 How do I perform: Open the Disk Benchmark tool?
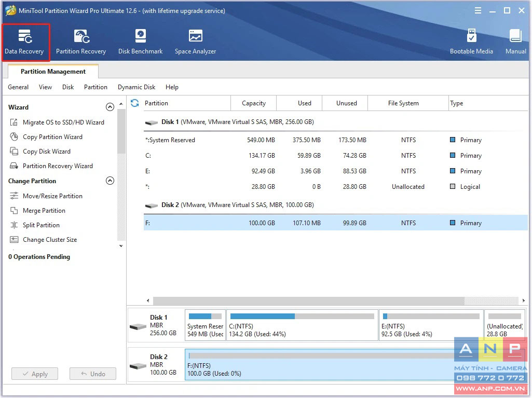tap(141, 42)
